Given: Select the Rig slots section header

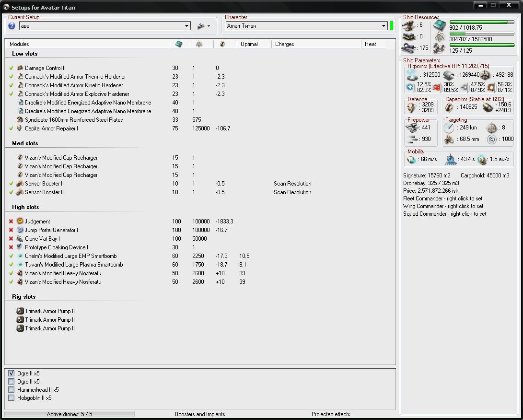Looking at the screenshot, I should 23,297.
